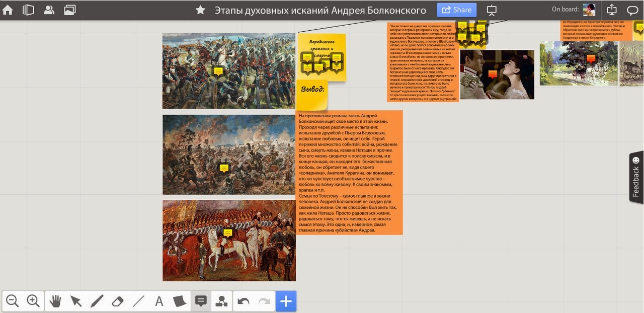Star this board as favorite
This screenshot has height=313, width=644.
(x=200, y=10)
